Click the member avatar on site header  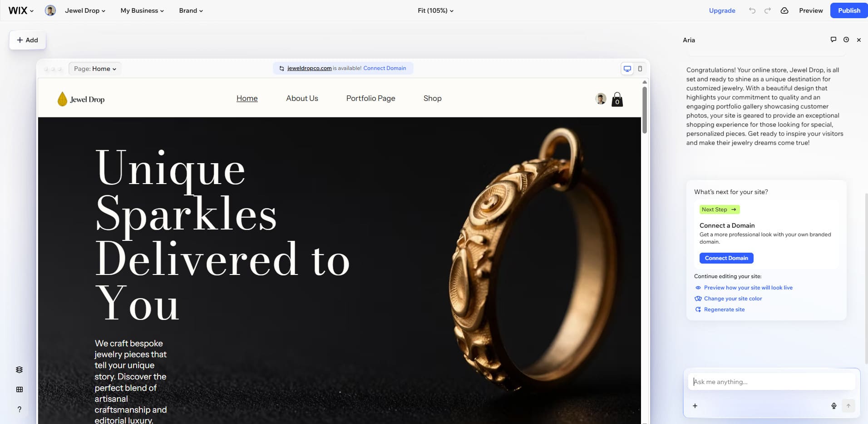tap(601, 99)
